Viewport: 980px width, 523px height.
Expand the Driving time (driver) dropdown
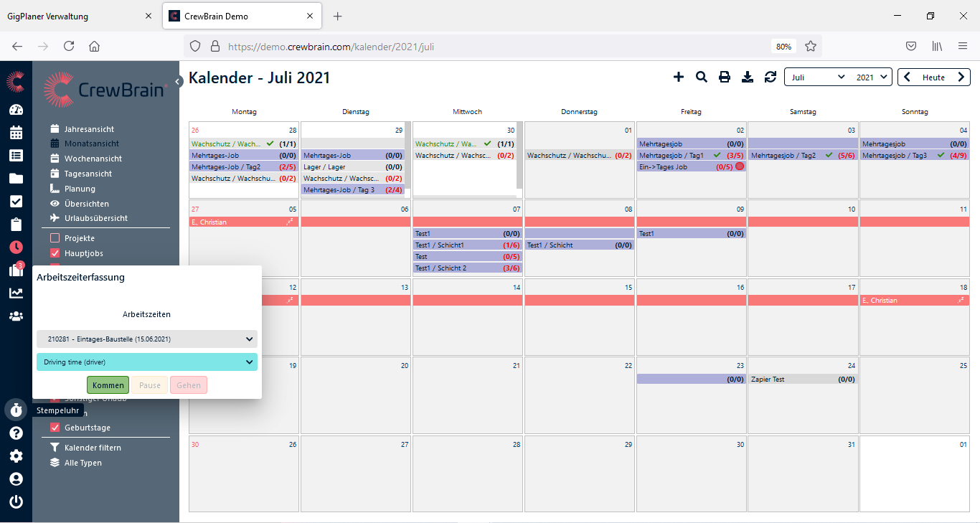(146, 362)
